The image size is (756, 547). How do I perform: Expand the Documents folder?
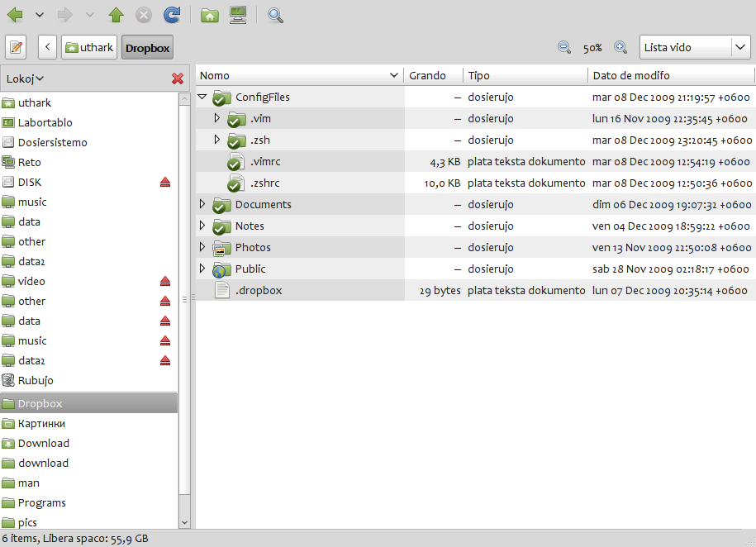(x=202, y=204)
